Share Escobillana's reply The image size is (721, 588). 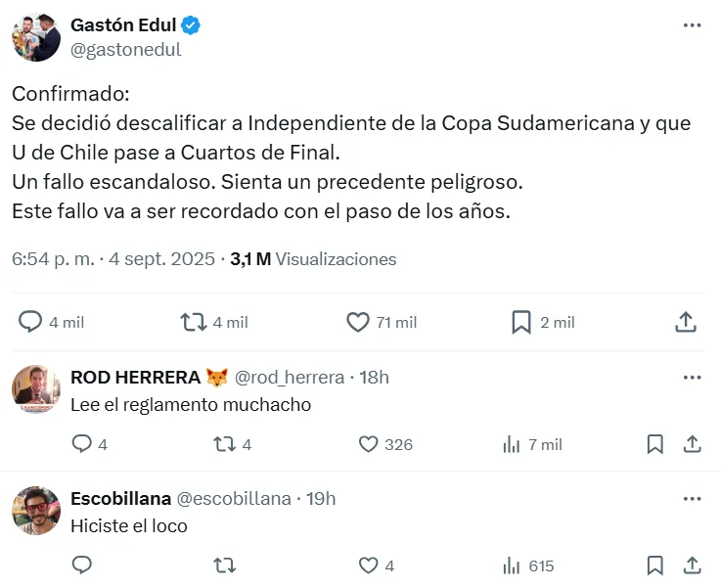point(692,565)
